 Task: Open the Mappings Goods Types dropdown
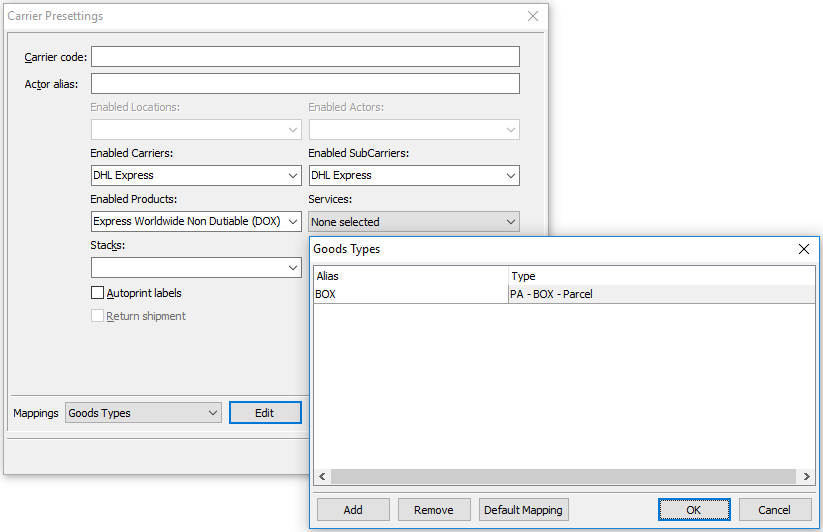(143, 413)
